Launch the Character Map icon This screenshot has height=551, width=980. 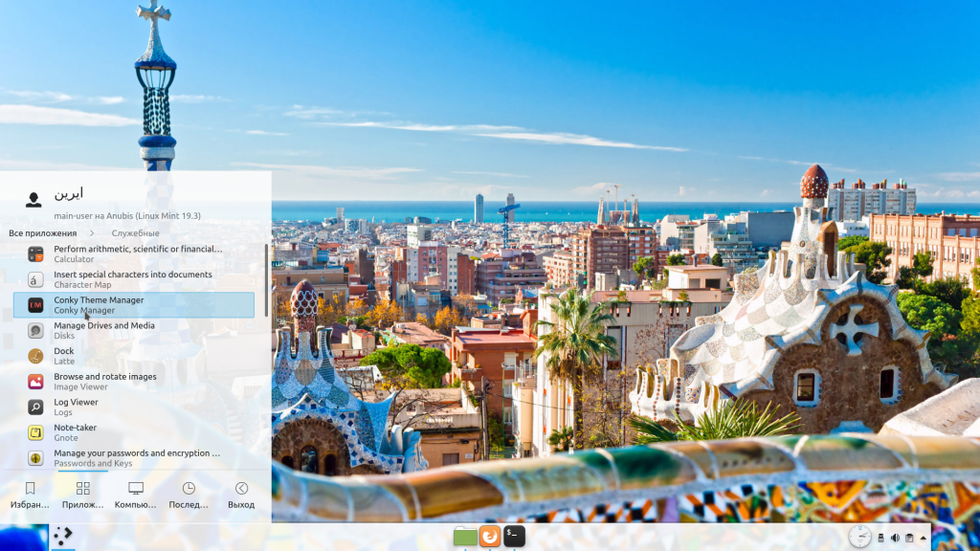35,279
